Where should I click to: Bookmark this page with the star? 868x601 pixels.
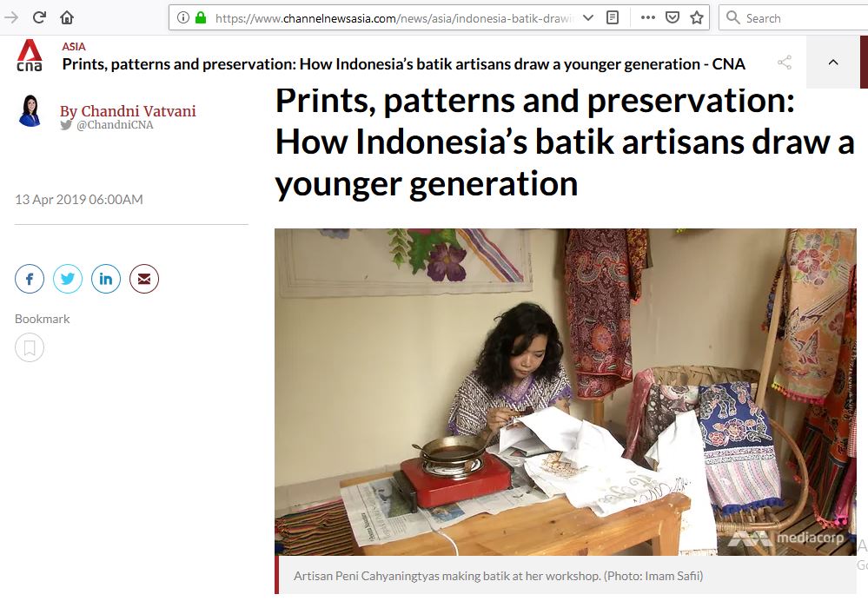click(696, 17)
